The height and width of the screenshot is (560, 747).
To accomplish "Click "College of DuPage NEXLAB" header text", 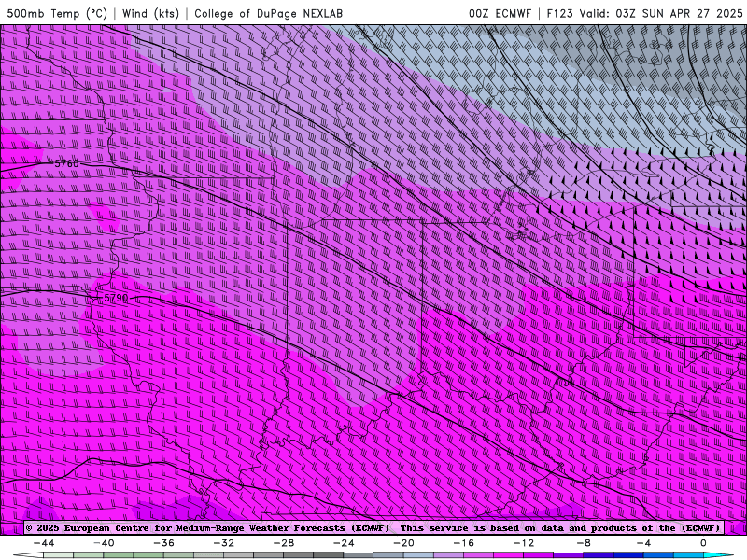I will 268,13.
